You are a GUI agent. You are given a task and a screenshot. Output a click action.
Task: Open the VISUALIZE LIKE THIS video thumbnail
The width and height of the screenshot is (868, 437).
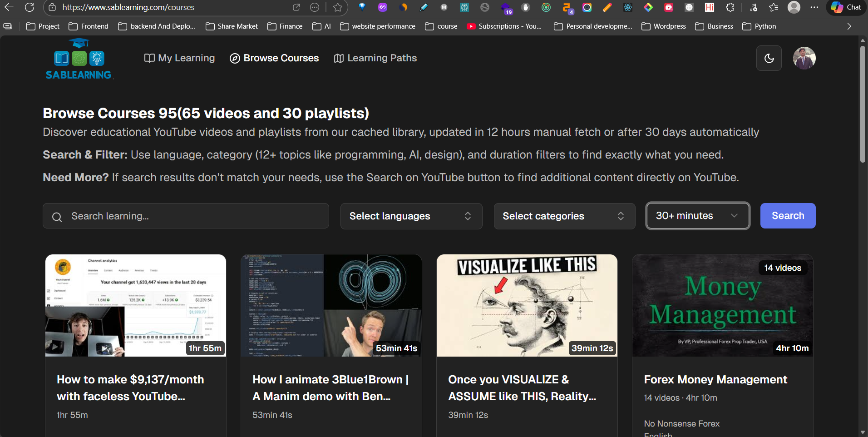(527, 305)
